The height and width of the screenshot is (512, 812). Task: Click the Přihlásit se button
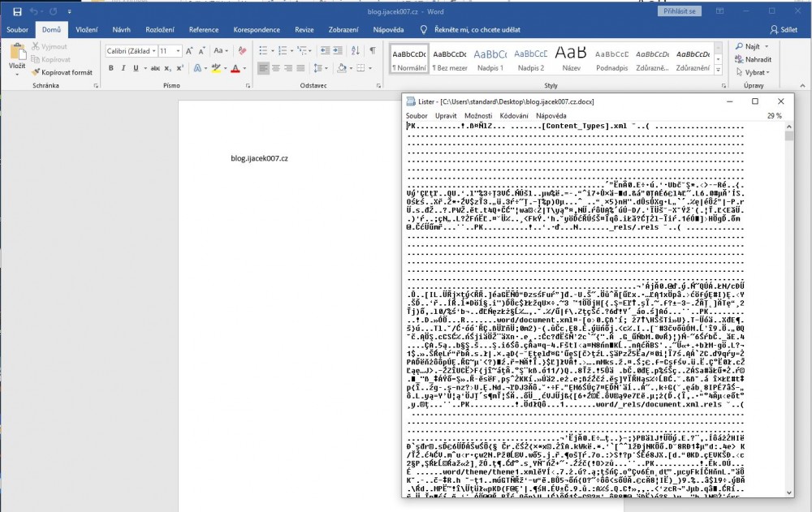click(680, 11)
